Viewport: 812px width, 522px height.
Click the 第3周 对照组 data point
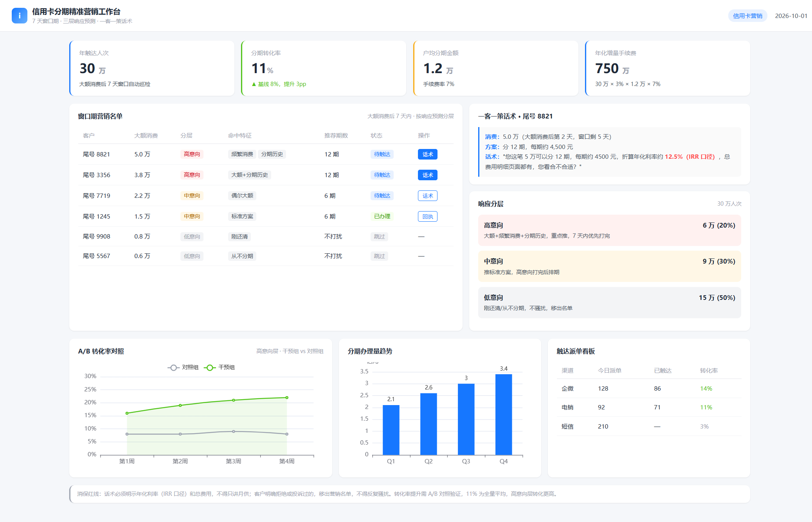[x=234, y=432]
